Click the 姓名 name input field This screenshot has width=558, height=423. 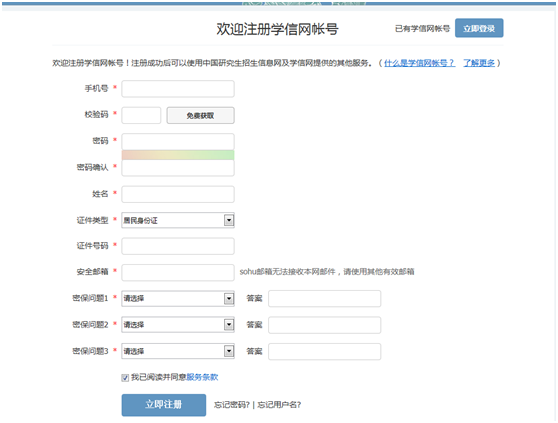click(178, 194)
